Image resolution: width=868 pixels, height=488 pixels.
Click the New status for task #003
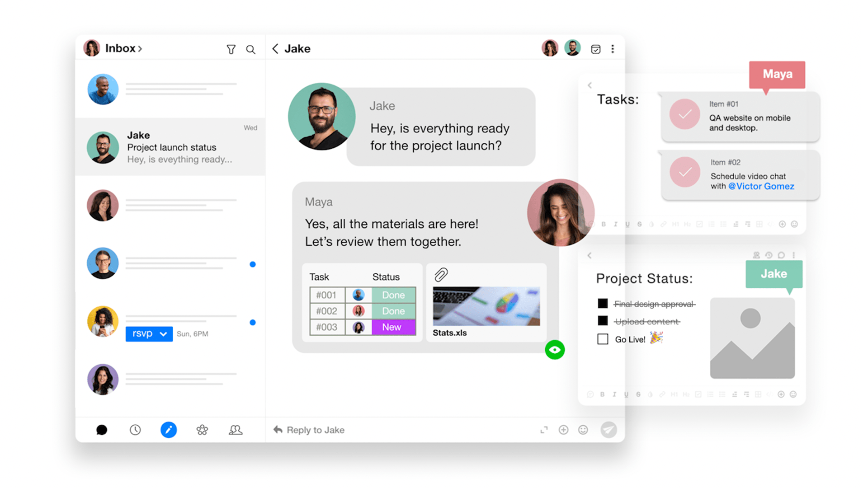[x=393, y=327]
